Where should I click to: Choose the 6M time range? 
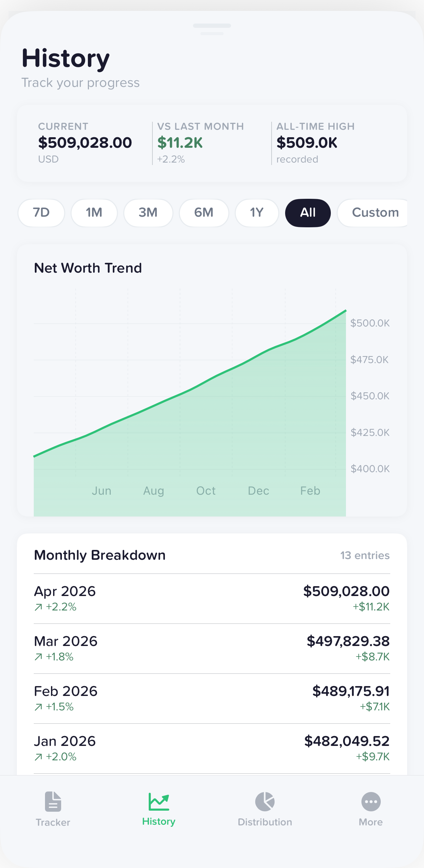coord(204,213)
